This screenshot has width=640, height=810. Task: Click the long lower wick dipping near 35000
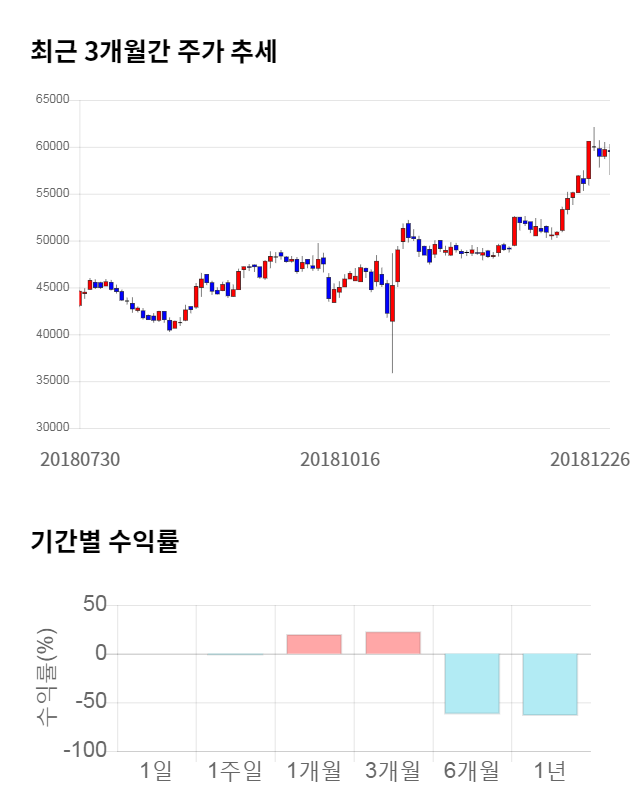[392, 350]
